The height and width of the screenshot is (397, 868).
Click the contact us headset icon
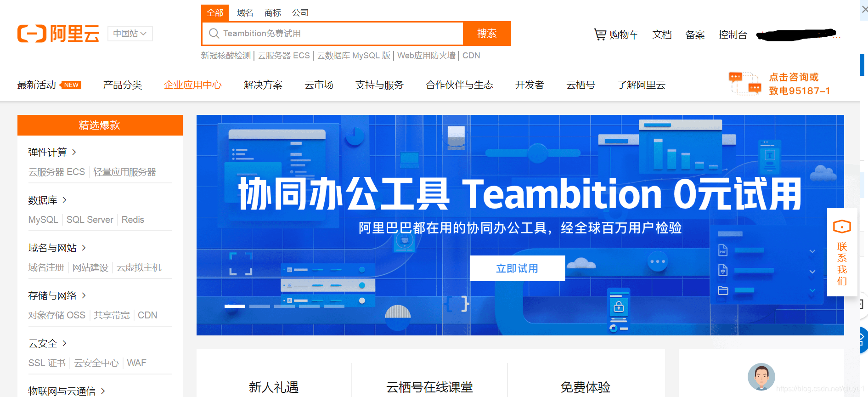[x=842, y=227]
